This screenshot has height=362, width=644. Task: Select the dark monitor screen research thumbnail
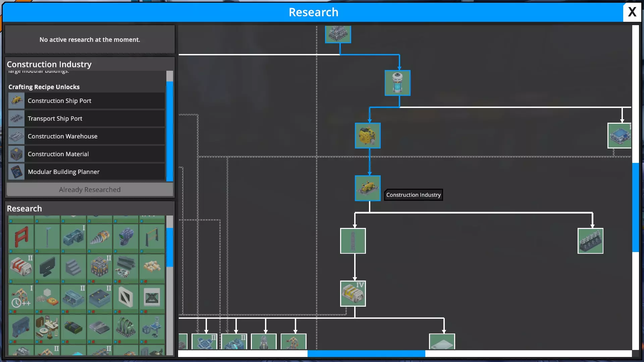point(47,267)
